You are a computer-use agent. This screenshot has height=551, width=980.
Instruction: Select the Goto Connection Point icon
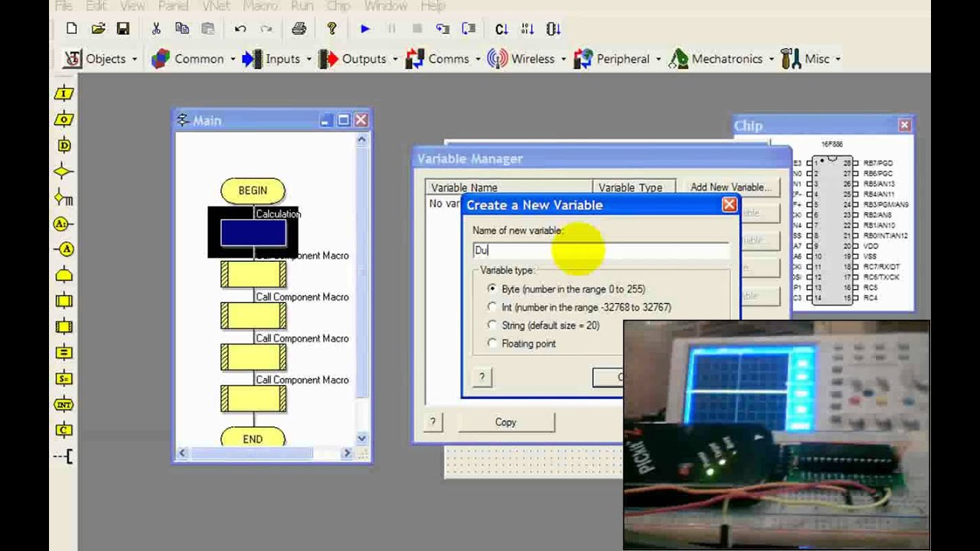tap(64, 249)
